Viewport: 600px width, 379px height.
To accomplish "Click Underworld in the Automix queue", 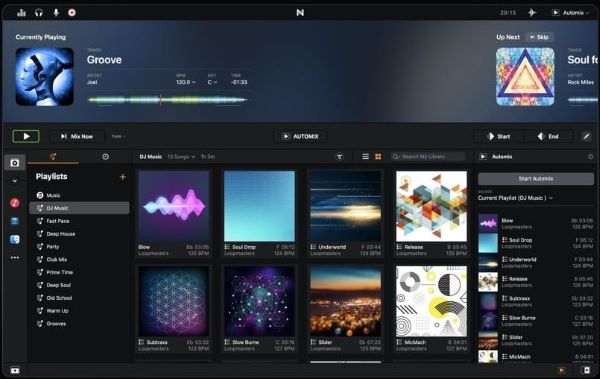I will point(536,263).
